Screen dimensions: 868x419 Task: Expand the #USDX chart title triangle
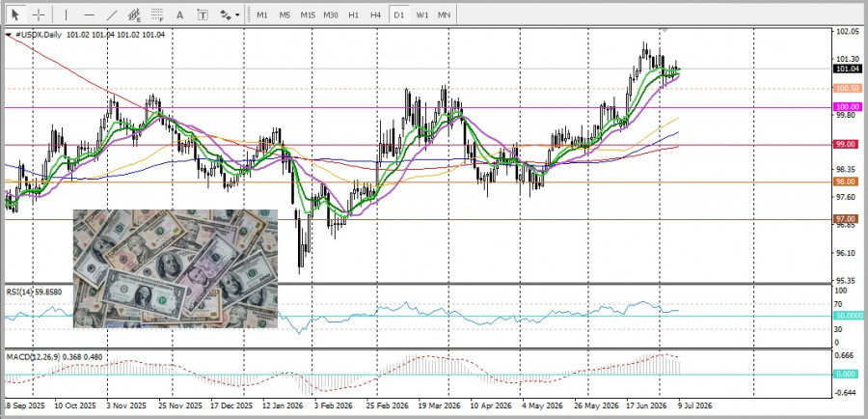(x=9, y=35)
